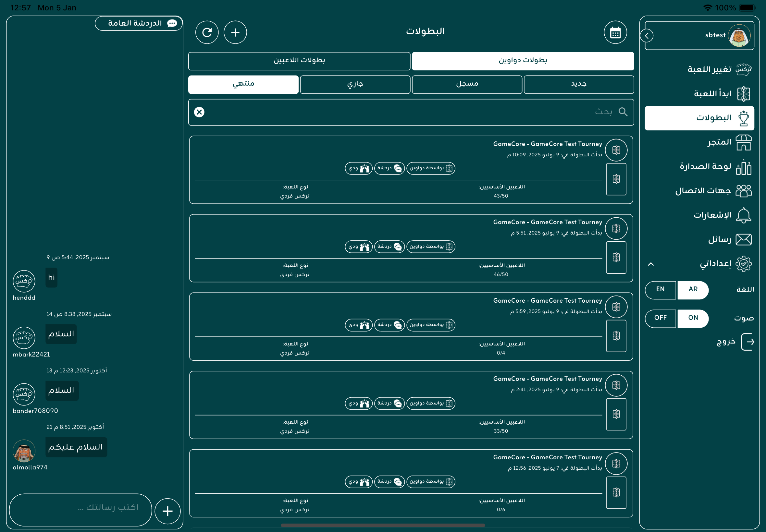
Task: Open the calendar icon in tournaments header
Action: click(x=615, y=32)
